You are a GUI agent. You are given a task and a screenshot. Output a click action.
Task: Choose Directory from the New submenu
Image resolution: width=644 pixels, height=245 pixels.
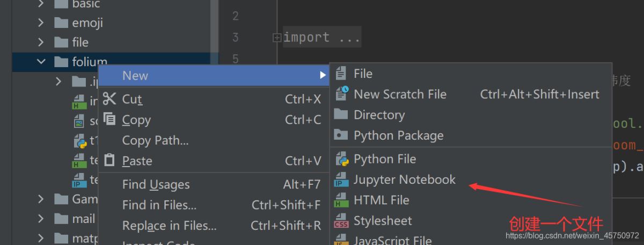point(379,115)
